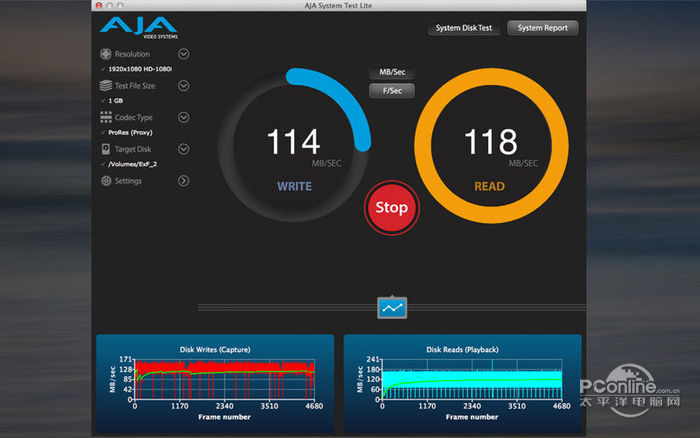700x438 pixels.
Task: Click the 114 write speed value
Action: click(293, 142)
